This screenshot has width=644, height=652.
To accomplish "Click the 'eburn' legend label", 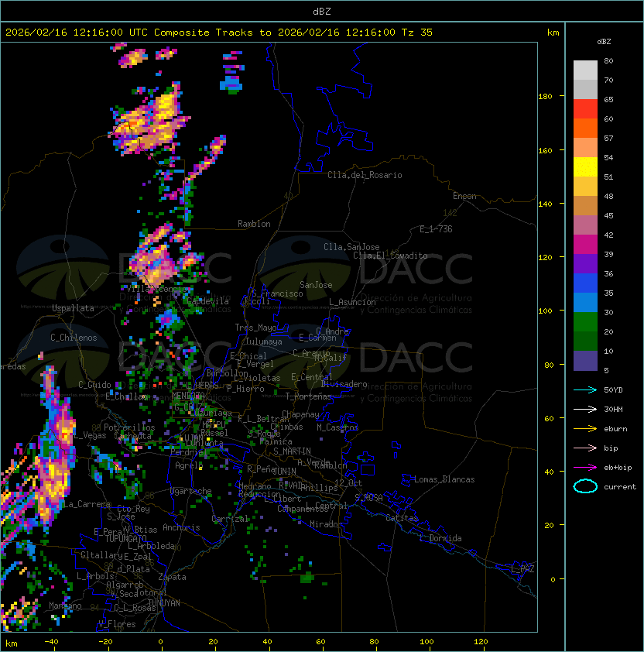I will click(x=615, y=429).
